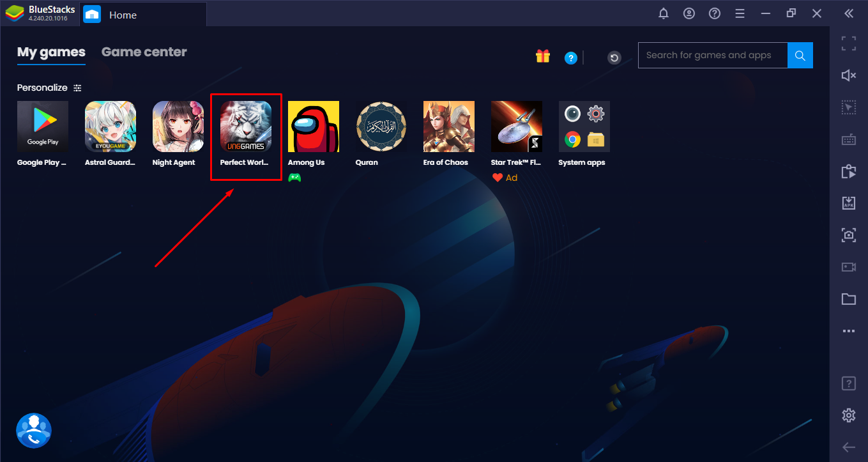The height and width of the screenshot is (462, 868).
Task: Click the game controller badge under Among Us
Action: (294, 178)
